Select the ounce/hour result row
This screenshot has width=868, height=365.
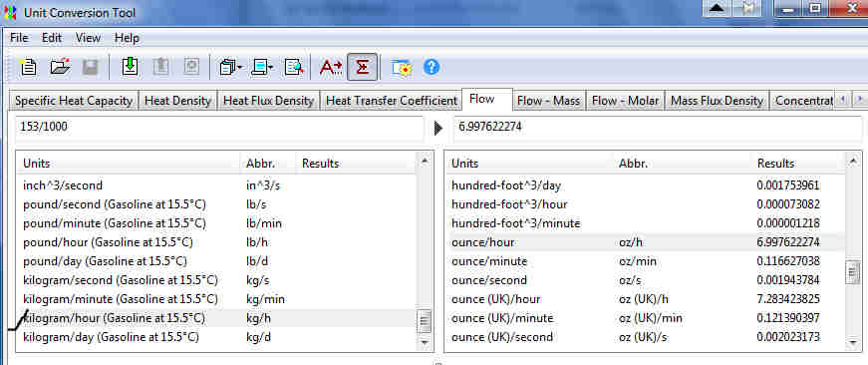(646, 242)
